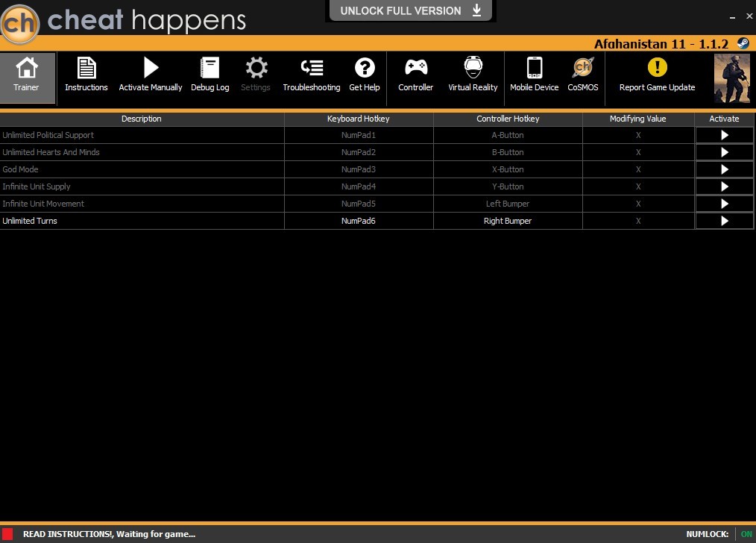Click the Cheat Happens logo
The width and height of the screenshot is (756, 543).
point(20,23)
